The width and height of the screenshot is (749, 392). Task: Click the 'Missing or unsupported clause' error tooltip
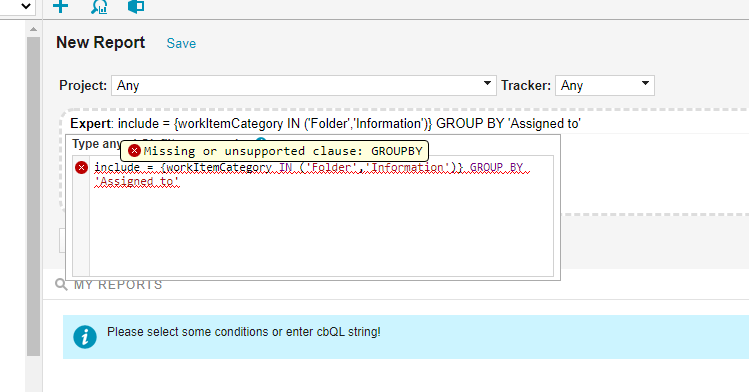(274, 151)
